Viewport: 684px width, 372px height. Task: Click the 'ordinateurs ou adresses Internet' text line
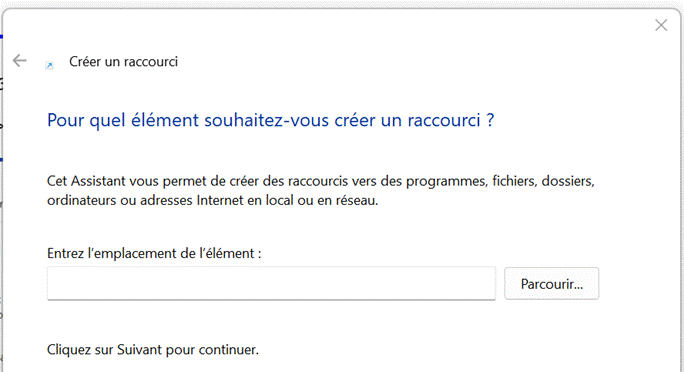212,200
